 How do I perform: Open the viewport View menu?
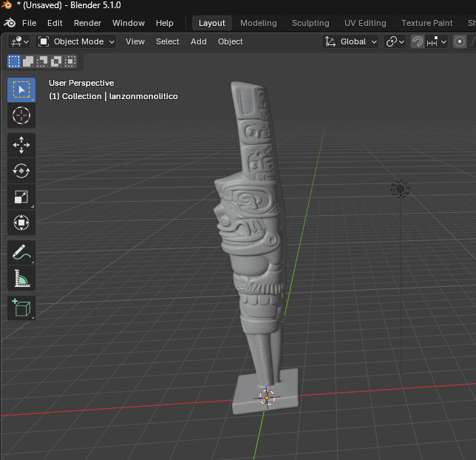click(x=135, y=41)
